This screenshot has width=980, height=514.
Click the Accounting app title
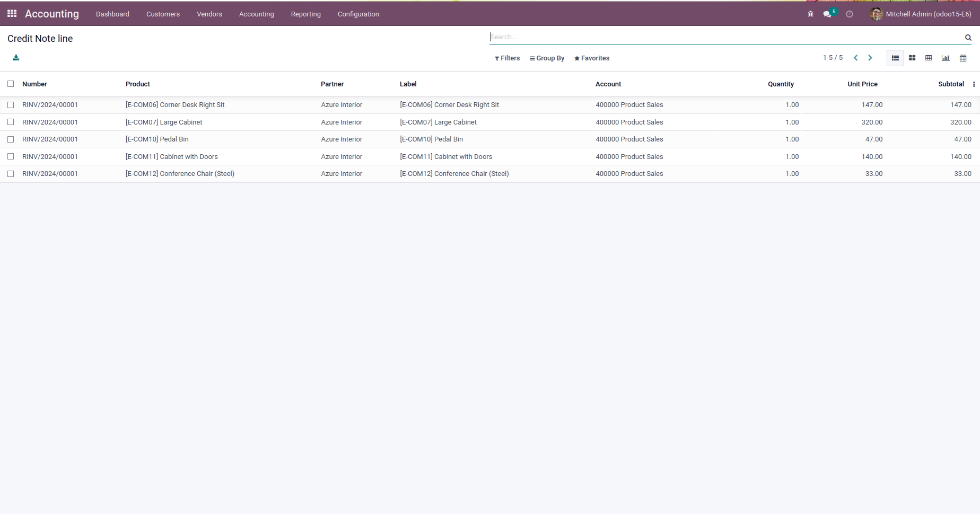tap(52, 14)
